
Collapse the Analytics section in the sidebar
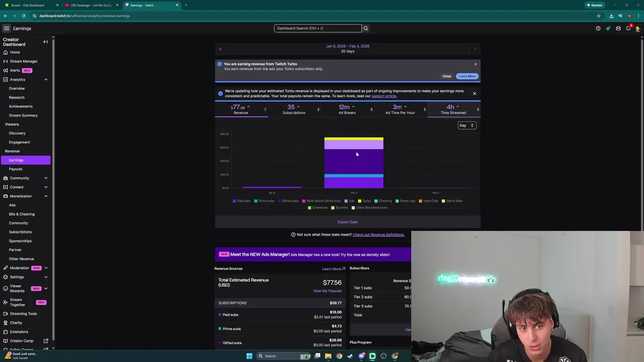pos(46,79)
